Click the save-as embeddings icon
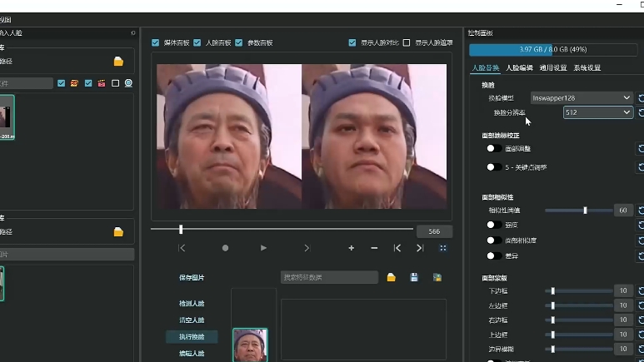644x362 pixels. 437,277
